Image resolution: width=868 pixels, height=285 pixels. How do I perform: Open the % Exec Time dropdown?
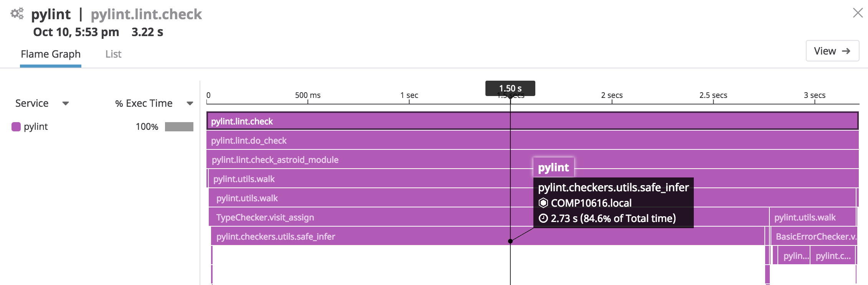[x=190, y=103]
